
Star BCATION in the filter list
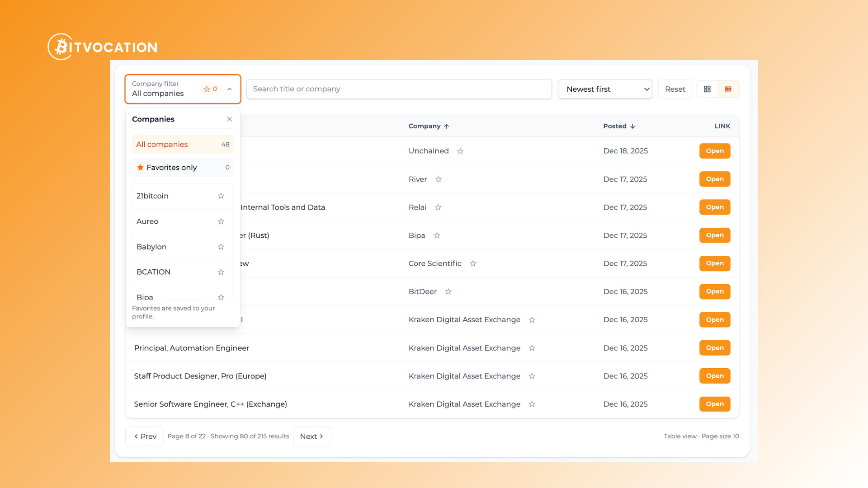221,272
